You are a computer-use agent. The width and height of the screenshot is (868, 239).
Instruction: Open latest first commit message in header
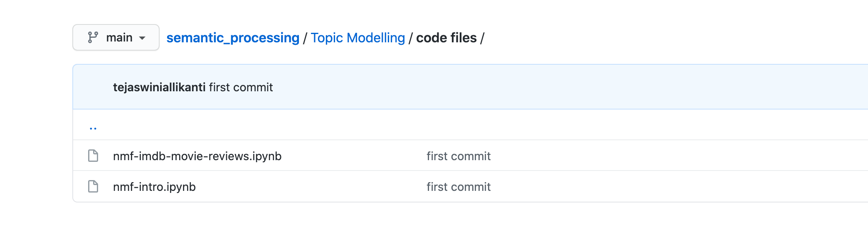(241, 87)
